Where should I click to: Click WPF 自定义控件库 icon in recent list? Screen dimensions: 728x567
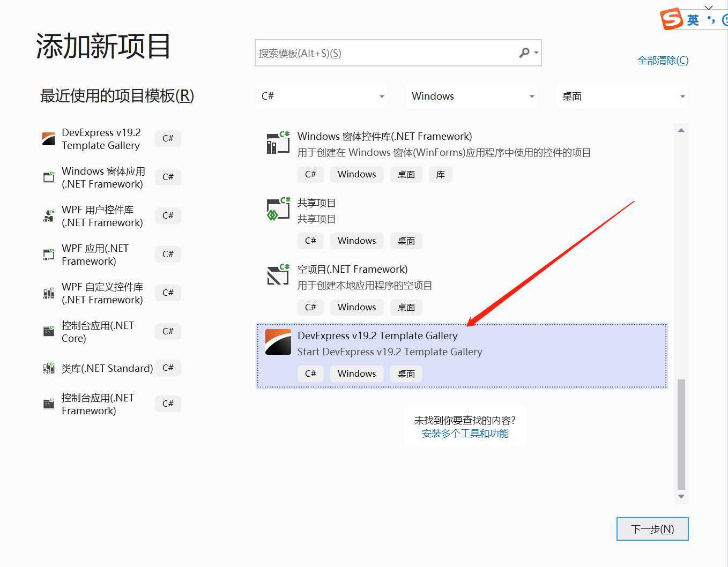49,293
